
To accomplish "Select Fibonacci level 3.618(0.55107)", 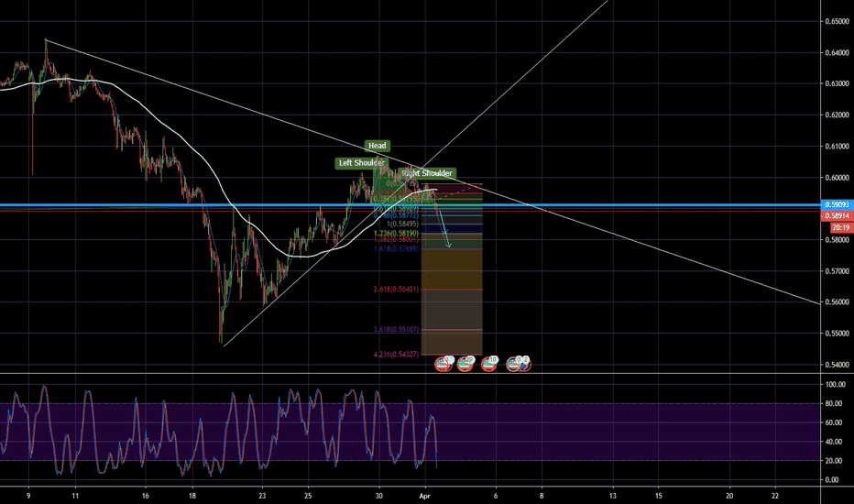I will click(397, 329).
